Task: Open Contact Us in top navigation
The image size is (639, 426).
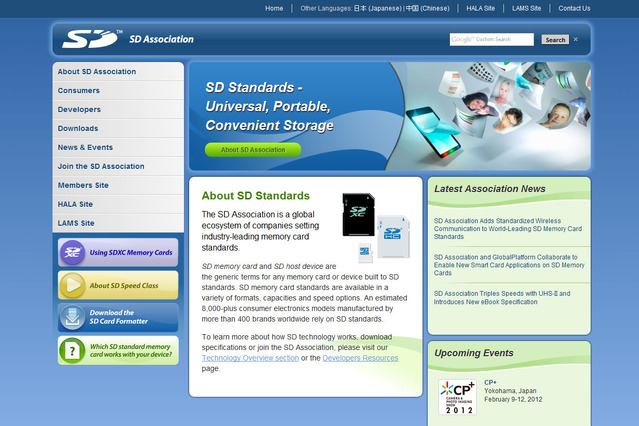Action: (574, 8)
